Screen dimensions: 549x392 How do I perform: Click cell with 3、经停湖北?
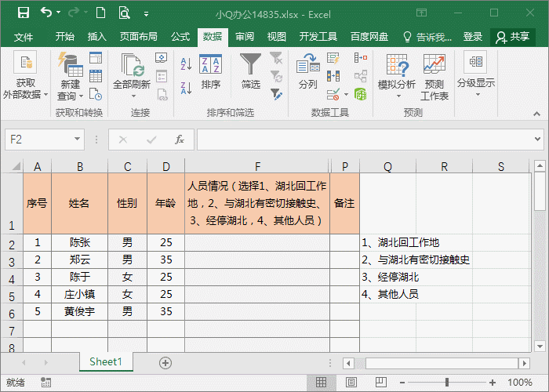coord(390,278)
